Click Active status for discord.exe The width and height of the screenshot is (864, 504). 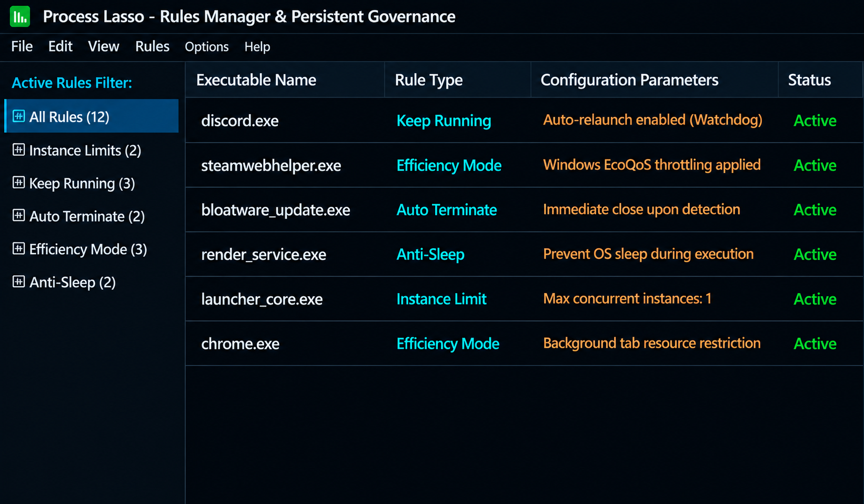click(x=815, y=120)
